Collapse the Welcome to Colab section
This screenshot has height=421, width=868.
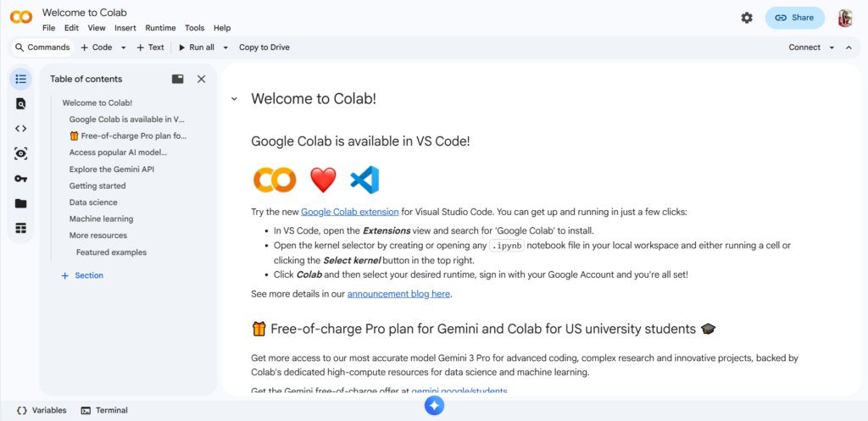(234, 99)
